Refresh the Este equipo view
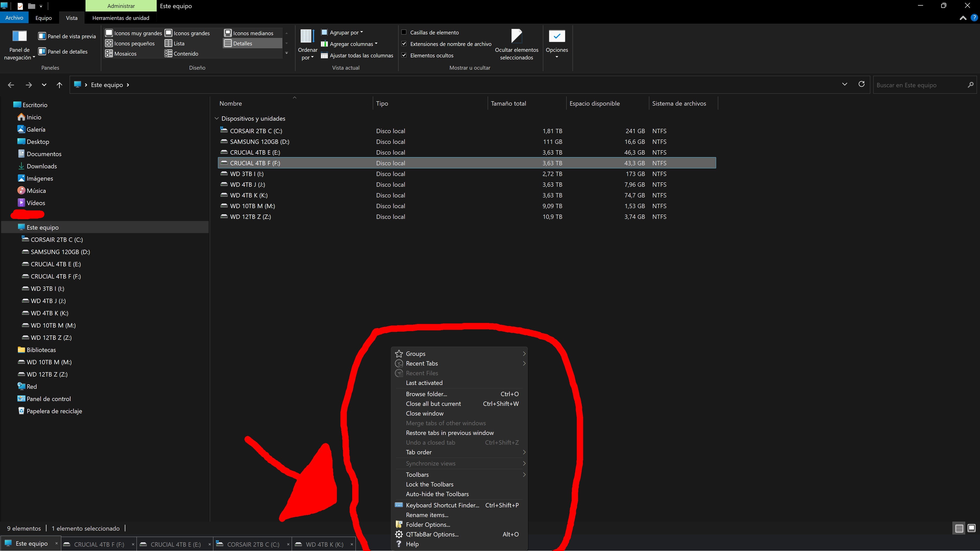The height and width of the screenshot is (551, 980). (861, 84)
